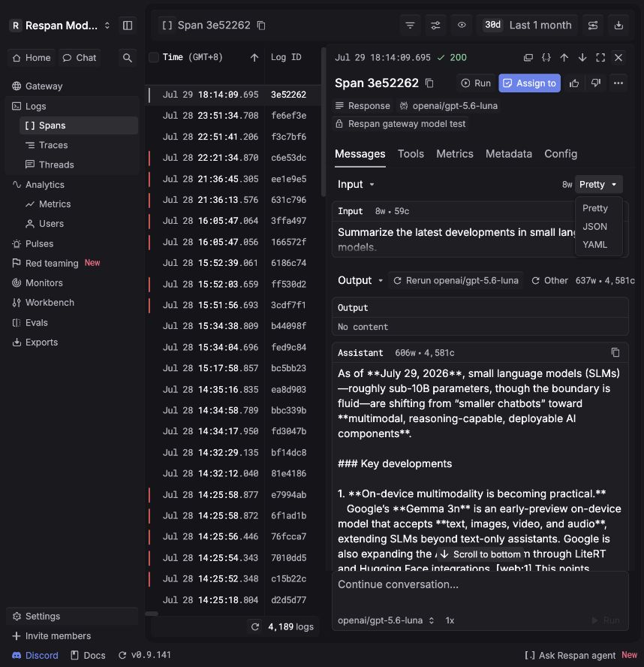Open the Home page button
The image size is (644, 667).
tap(32, 58)
